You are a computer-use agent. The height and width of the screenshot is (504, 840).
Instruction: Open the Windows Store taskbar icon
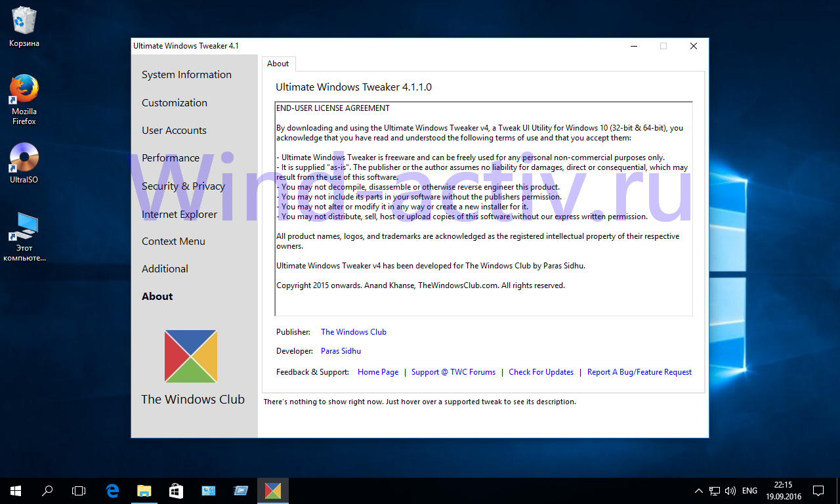(x=176, y=490)
